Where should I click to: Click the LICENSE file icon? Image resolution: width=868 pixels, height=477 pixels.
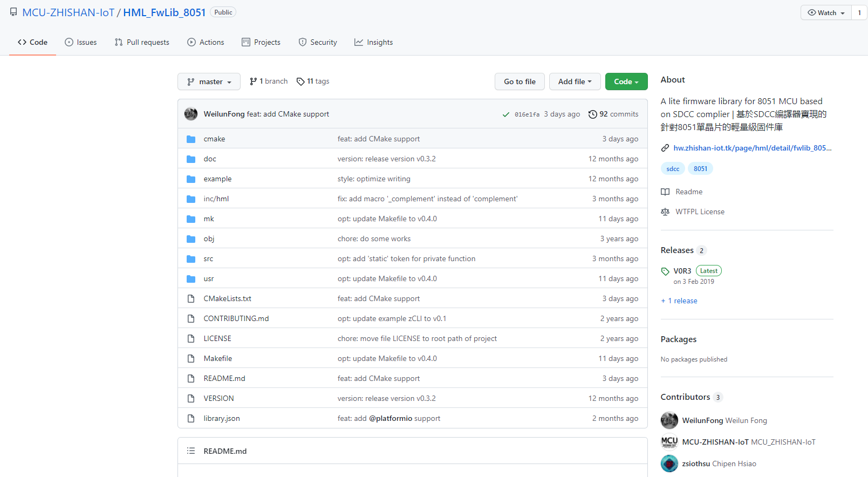coord(191,339)
